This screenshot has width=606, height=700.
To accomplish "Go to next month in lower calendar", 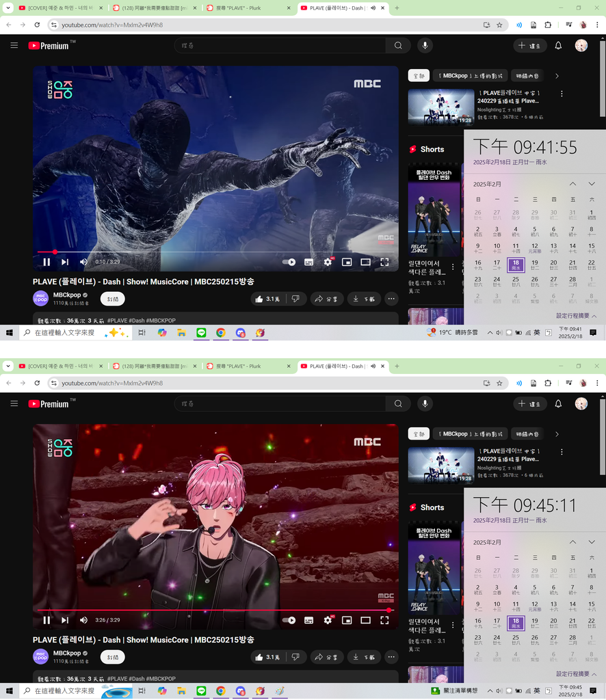I will coord(592,542).
